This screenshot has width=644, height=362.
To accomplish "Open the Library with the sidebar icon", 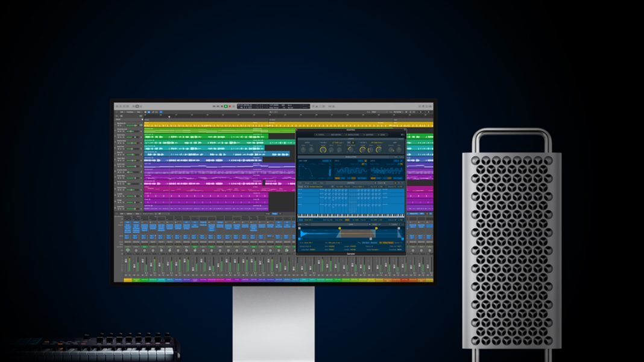I will pyautogui.click(x=117, y=107).
